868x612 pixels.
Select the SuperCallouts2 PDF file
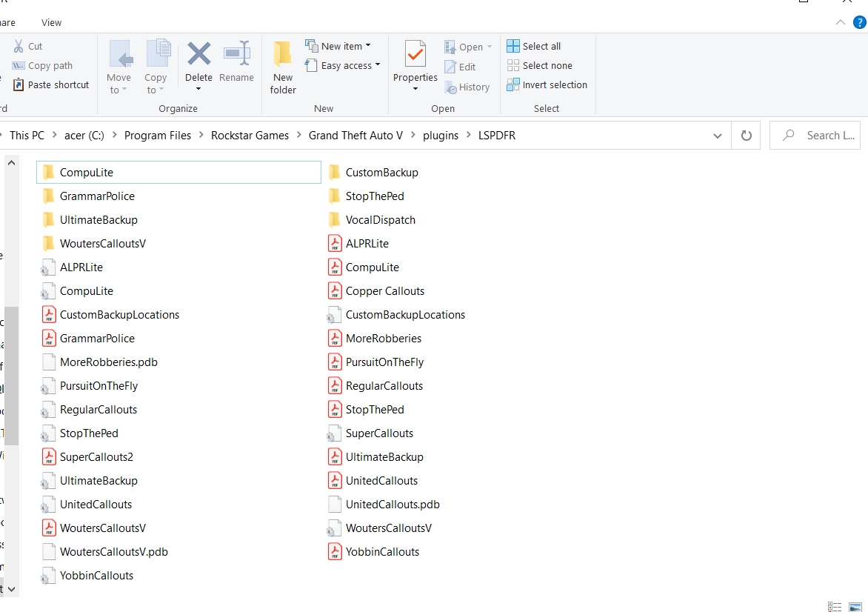click(87, 457)
